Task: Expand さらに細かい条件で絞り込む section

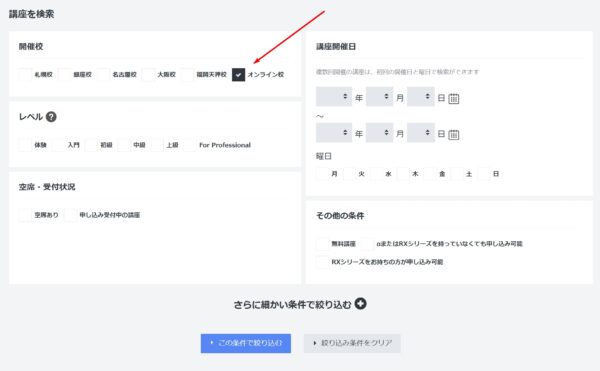Action: tap(300, 304)
